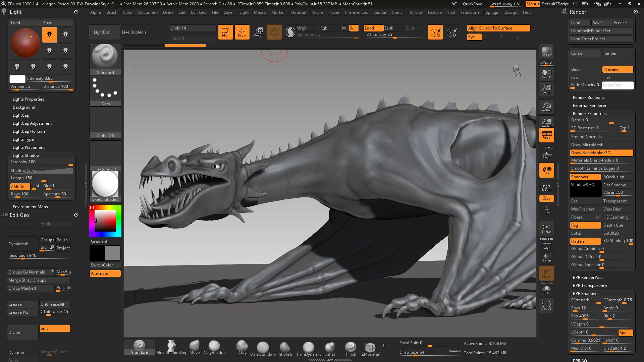Select the Scroll canvas tool icon
Screen dimensions: 644x362
point(546,74)
